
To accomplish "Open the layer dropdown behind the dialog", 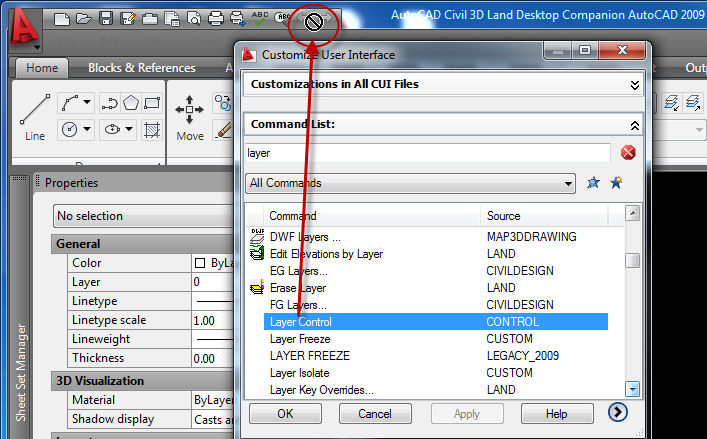I will pyautogui.click(x=699, y=130).
